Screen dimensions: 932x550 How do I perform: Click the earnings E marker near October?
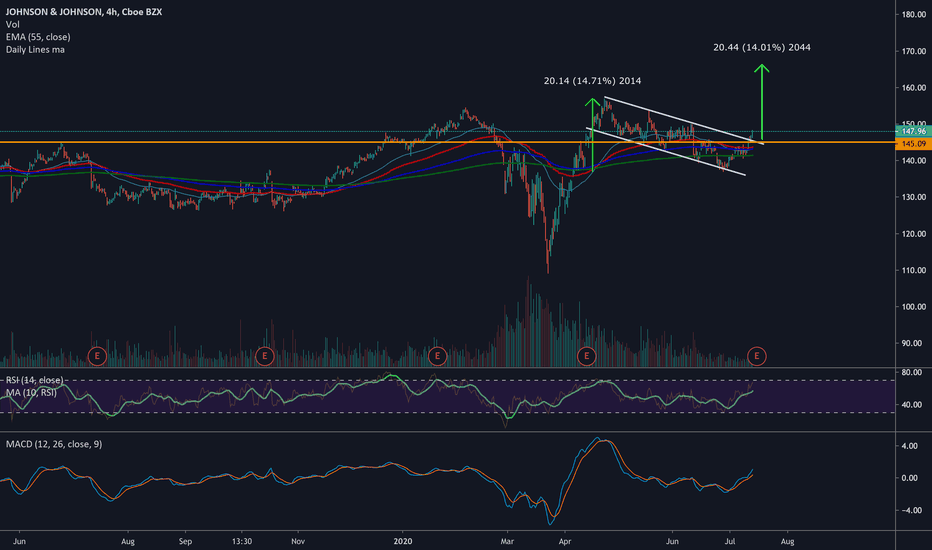tap(265, 356)
